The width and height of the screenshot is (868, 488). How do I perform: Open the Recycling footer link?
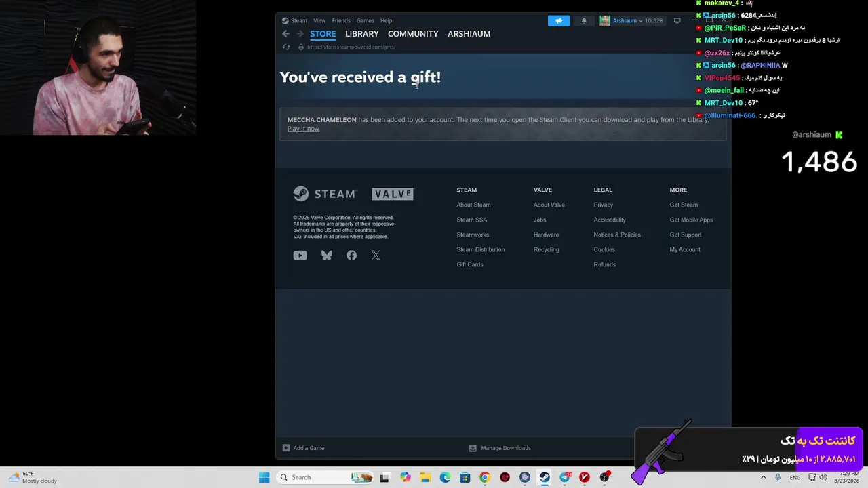pyautogui.click(x=547, y=249)
